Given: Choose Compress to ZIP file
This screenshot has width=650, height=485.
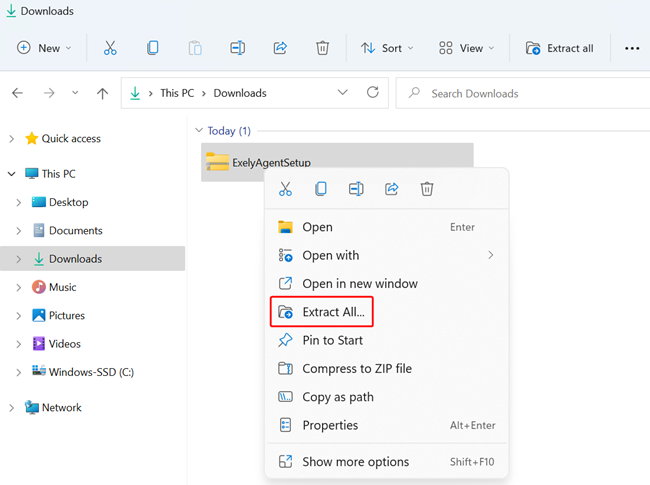Looking at the screenshot, I should 356,369.
